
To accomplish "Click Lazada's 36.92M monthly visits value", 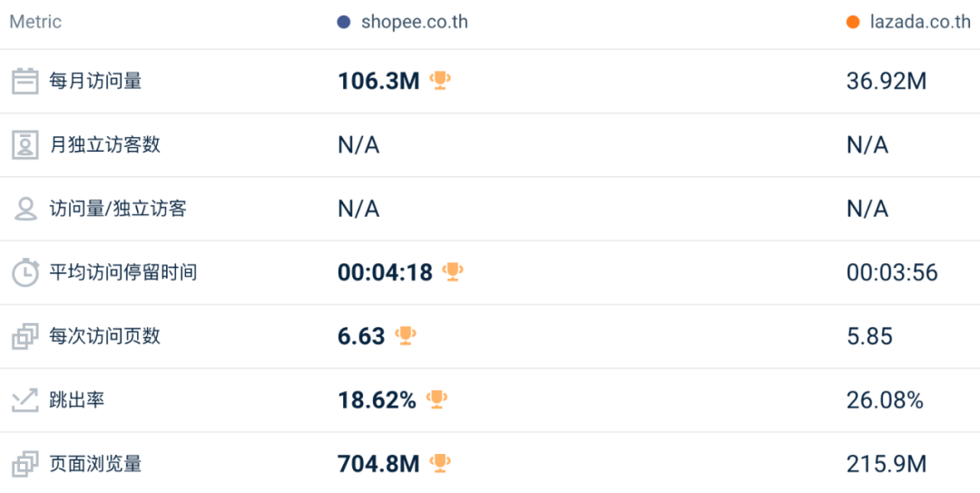I will tap(886, 81).
